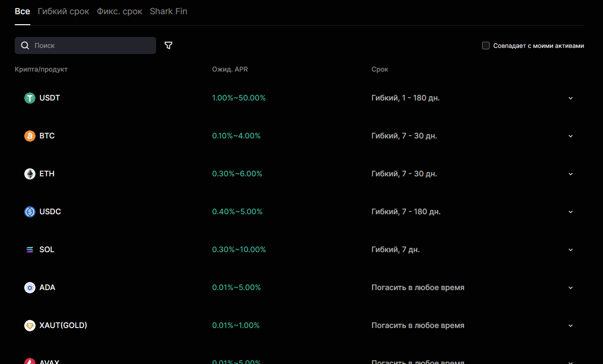The width and height of the screenshot is (603, 364).
Task: Click ETH term 'Гибкий, 7 - 30 дн.'
Action: (404, 174)
